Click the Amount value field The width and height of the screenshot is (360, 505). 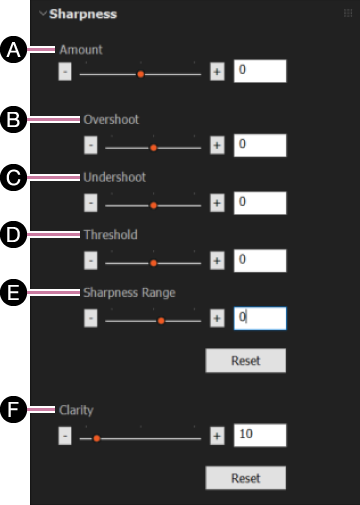pyautogui.click(x=260, y=71)
